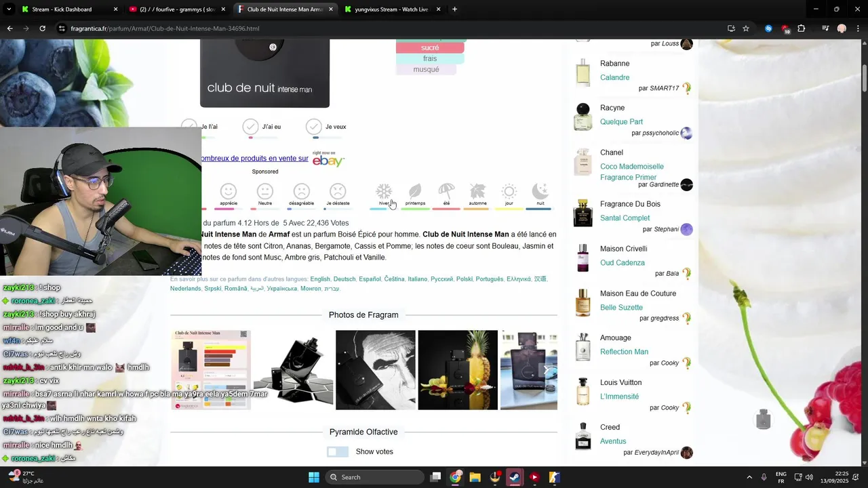The image size is (868, 488).
Task: Open the Belle Suzette perfume link
Action: click(x=621, y=307)
